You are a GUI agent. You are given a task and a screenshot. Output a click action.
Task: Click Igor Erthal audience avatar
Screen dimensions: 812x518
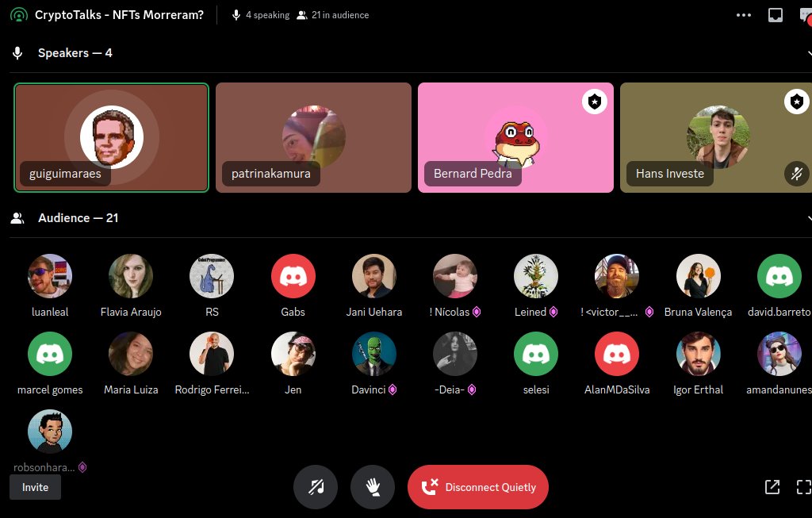pos(698,354)
